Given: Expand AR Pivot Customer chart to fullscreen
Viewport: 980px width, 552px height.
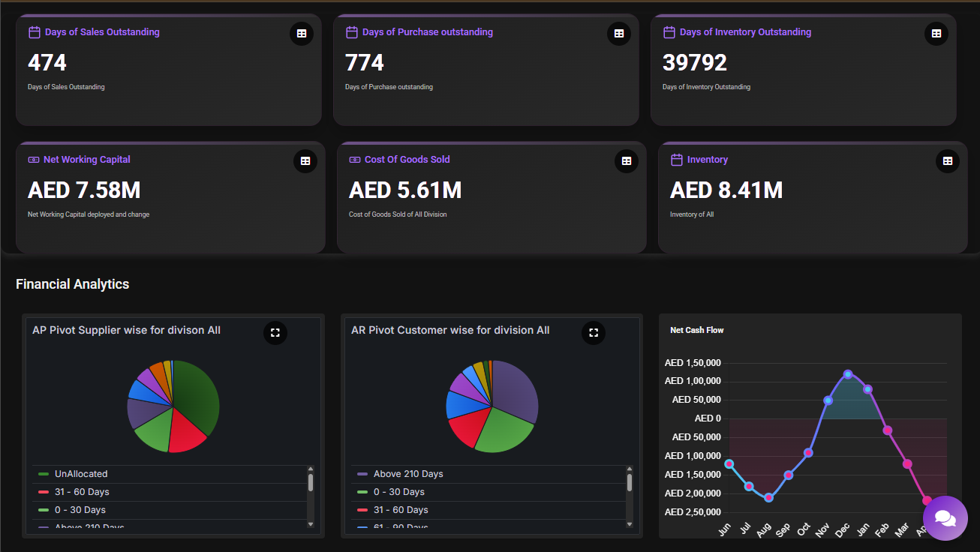Looking at the screenshot, I should [594, 332].
